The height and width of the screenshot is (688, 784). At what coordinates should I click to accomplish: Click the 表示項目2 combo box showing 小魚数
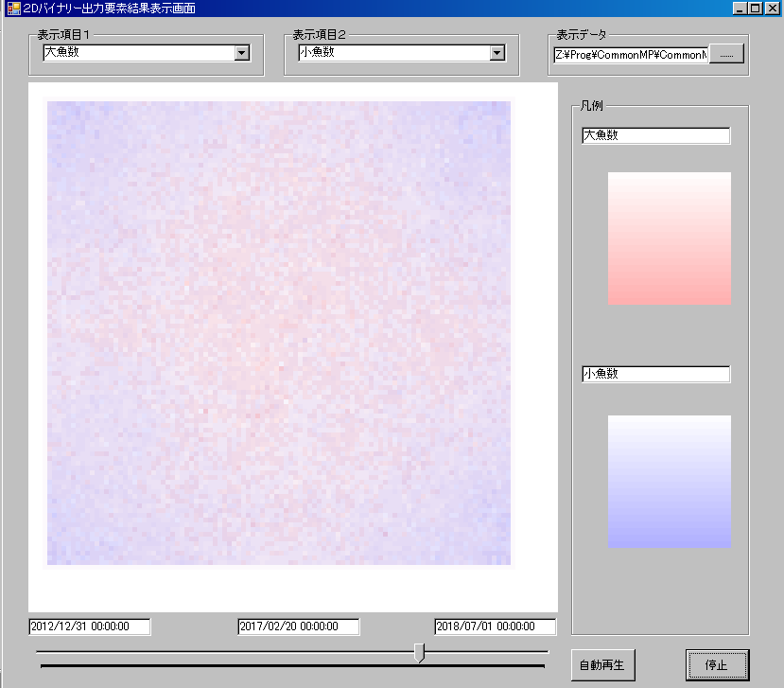[x=402, y=53]
